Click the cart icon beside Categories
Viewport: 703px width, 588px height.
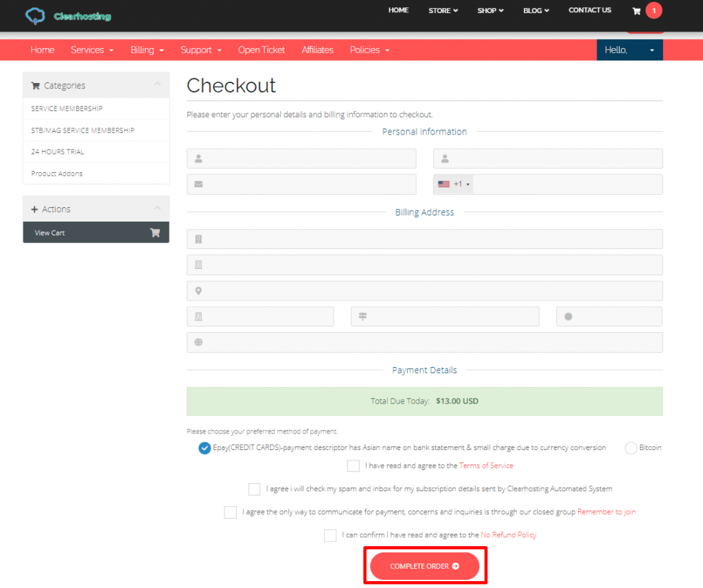(x=36, y=86)
